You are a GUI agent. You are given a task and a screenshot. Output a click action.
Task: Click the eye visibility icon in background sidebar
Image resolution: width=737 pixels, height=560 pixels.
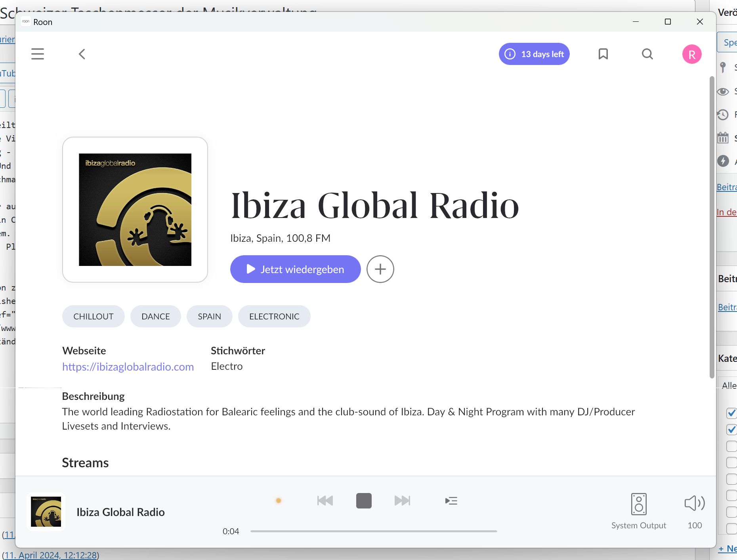[x=723, y=92]
